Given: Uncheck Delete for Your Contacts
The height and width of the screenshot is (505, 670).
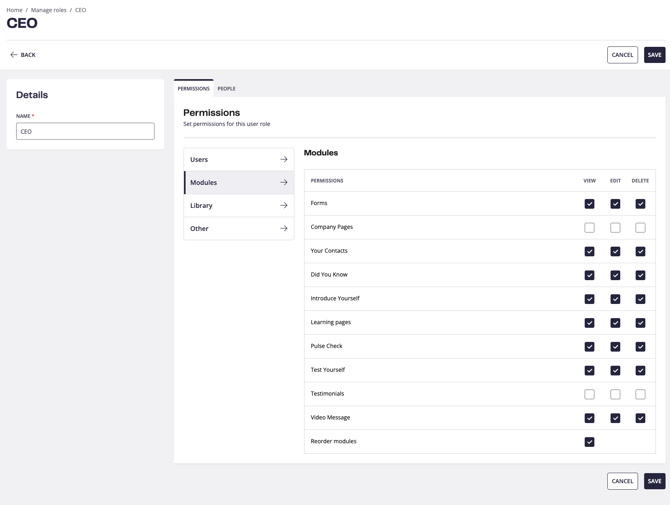Looking at the screenshot, I should tap(640, 252).
